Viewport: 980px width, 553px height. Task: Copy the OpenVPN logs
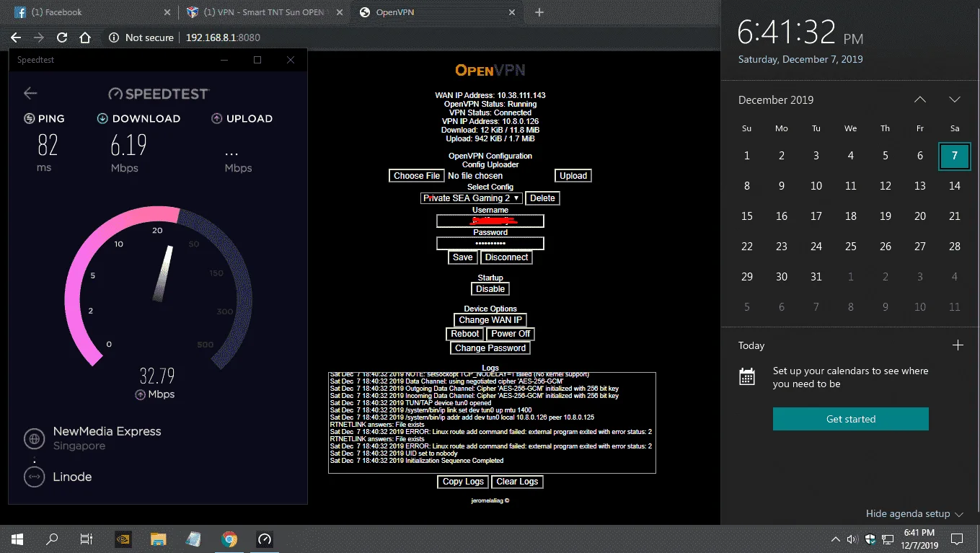463,482
